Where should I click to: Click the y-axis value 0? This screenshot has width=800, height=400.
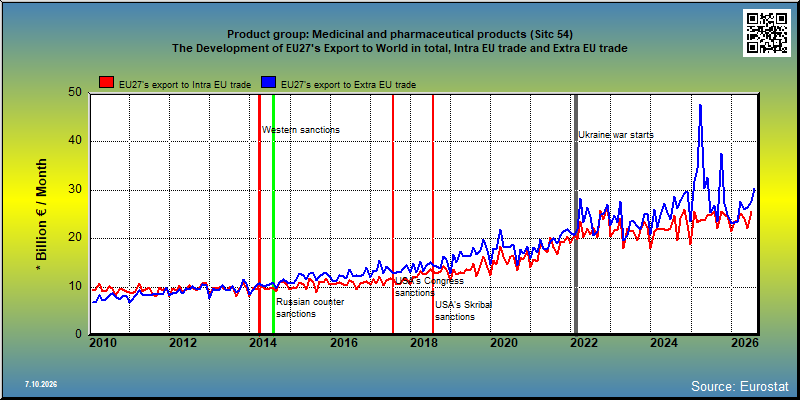(x=78, y=334)
